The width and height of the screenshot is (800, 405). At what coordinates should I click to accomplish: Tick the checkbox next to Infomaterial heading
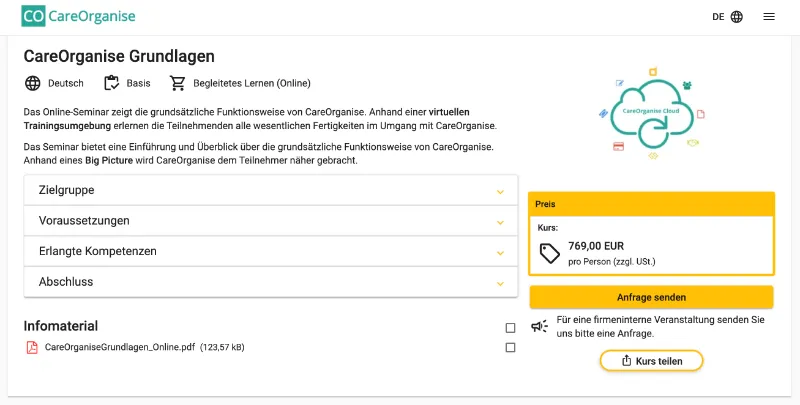[510, 328]
